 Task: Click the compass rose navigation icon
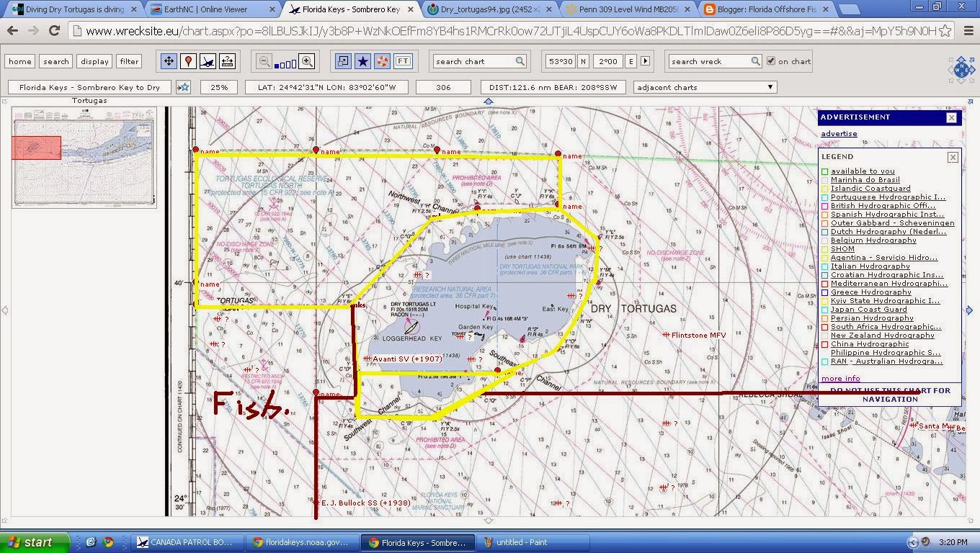coord(961,70)
